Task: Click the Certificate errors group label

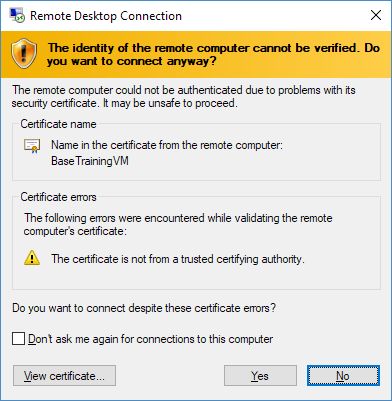Action: click(x=58, y=197)
